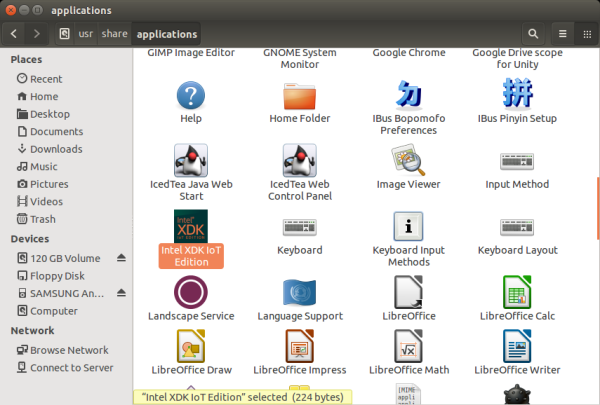600x405 pixels.
Task: Open Documents in sidebar
Action: (50, 131)
